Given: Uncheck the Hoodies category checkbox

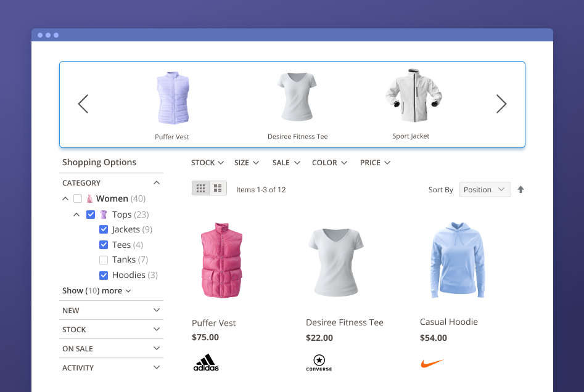Looking at the screenshot, I should [104, 276].
